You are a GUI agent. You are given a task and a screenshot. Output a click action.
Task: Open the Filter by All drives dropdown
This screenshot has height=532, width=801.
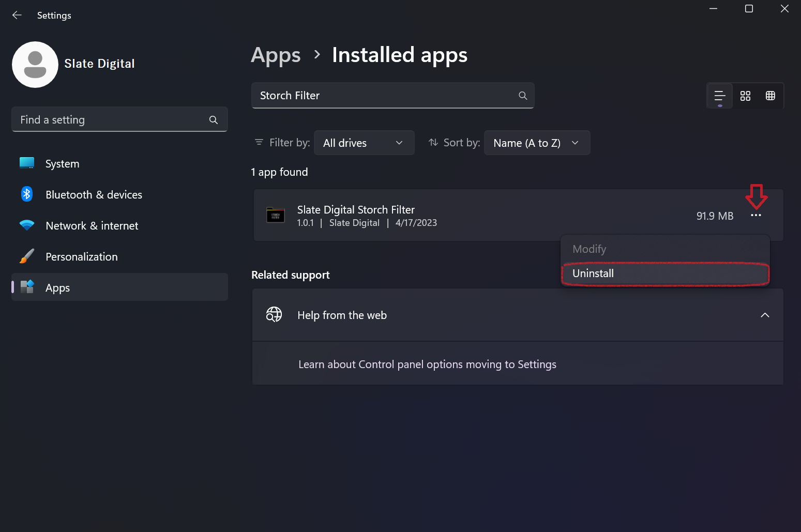[364, 143]
